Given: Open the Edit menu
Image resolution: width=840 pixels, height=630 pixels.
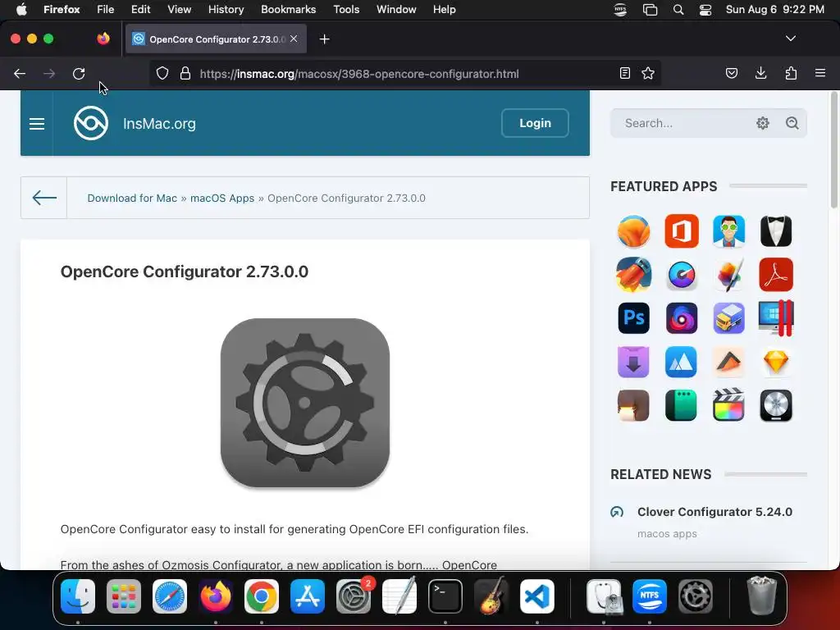Looking at the screenshot, I should (x=140, y=10).
